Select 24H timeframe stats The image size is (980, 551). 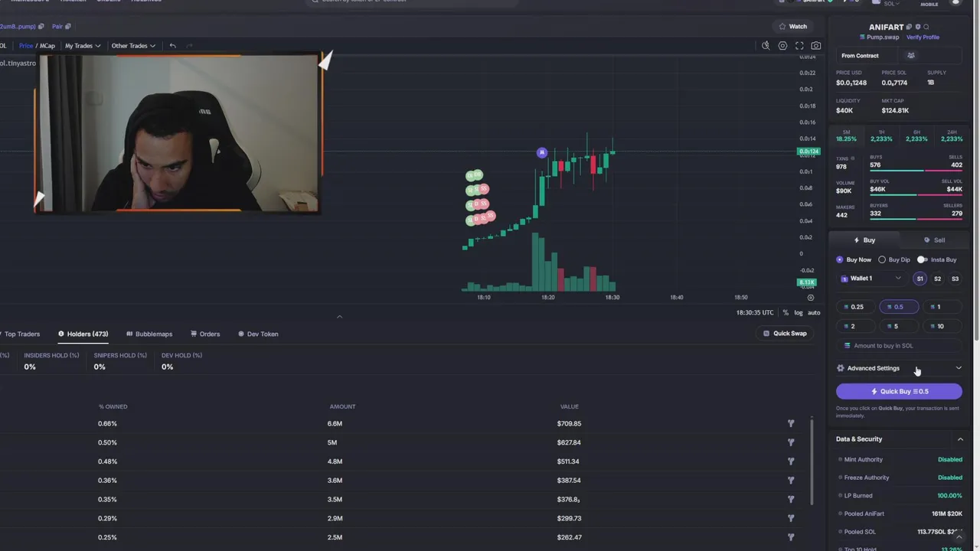(x=952, y=136)
